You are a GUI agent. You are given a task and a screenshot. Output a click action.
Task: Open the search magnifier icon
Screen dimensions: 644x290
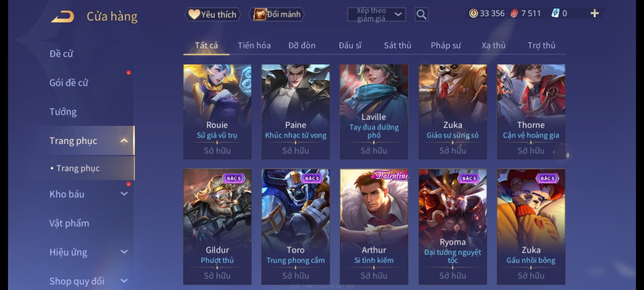pos(421,15)
